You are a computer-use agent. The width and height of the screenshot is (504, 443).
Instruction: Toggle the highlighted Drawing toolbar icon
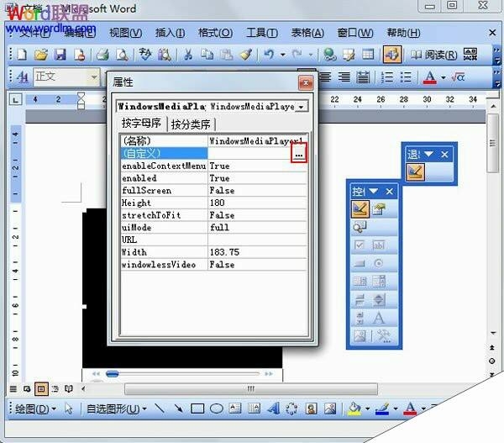392,55
